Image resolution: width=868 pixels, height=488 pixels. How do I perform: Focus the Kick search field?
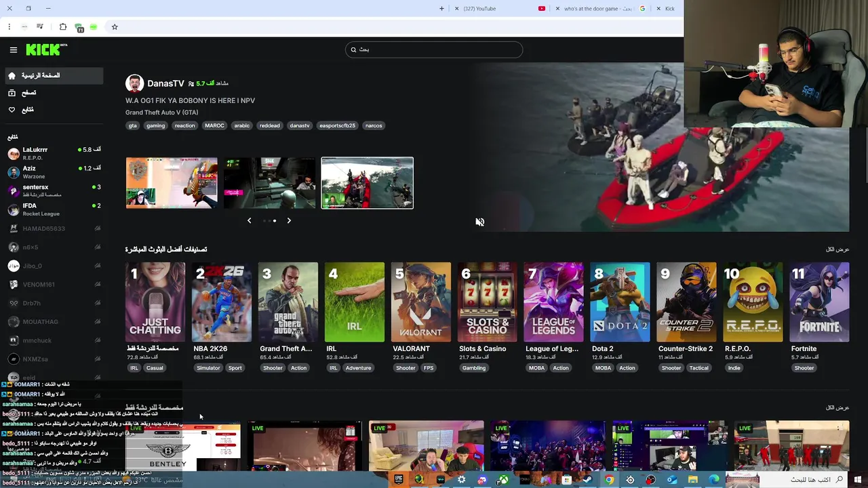(x=434, y=49)
